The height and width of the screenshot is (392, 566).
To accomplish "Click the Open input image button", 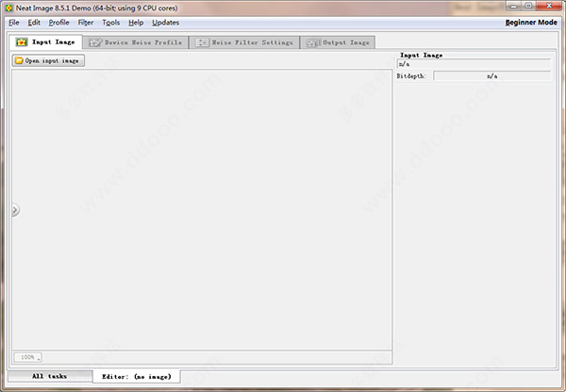I will pyautogui.click(x=48, y=60).
